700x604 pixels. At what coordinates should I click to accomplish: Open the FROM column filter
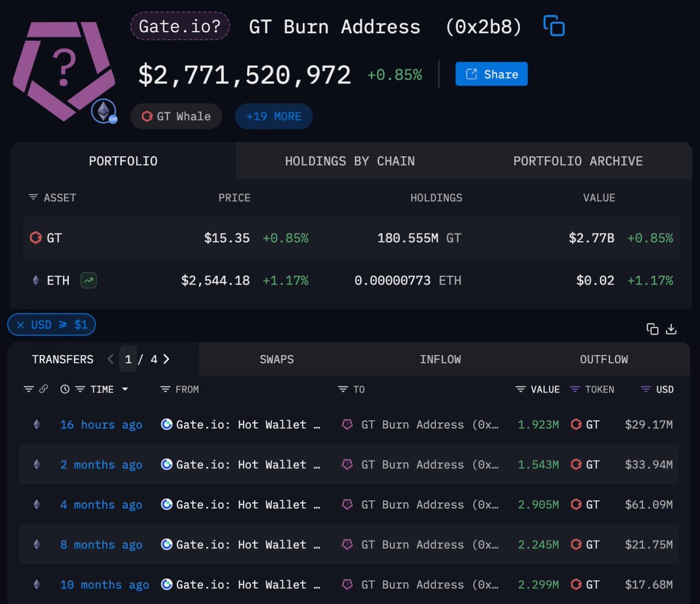[x=166, y=389]
